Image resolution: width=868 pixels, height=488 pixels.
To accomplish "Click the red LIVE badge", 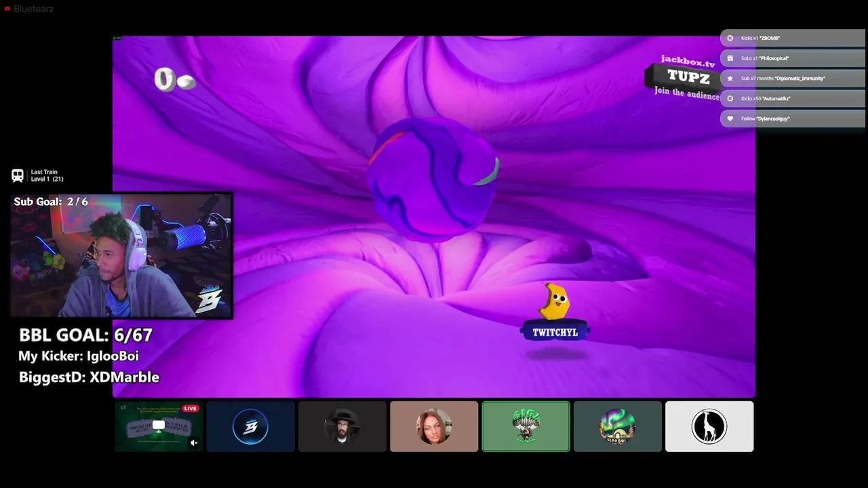I will click(191, 409).
